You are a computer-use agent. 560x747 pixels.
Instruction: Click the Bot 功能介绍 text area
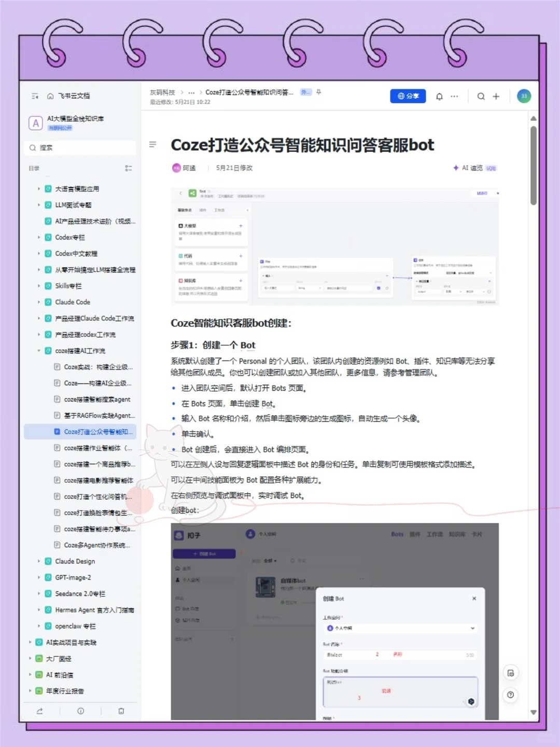(x=400, y=692)
